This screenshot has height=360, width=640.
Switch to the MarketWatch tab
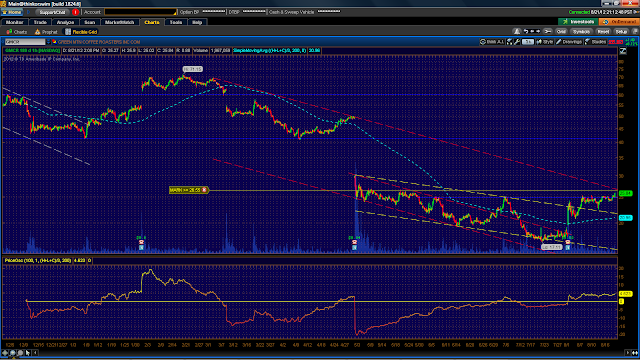(x=119, y=22)
